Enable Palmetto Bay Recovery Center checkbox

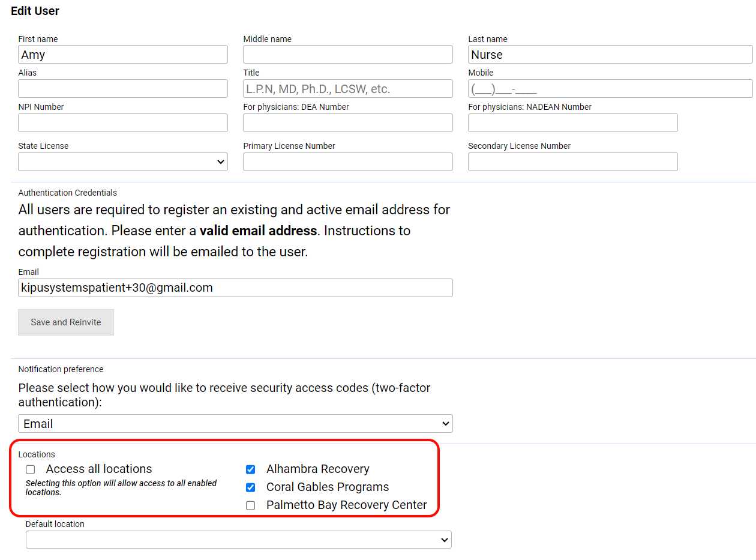(x=251, y=505)
